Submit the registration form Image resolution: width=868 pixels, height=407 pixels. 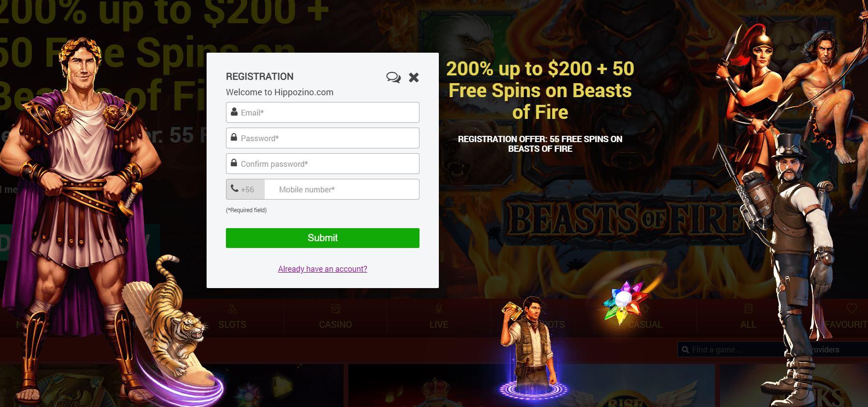click(323, 238)
